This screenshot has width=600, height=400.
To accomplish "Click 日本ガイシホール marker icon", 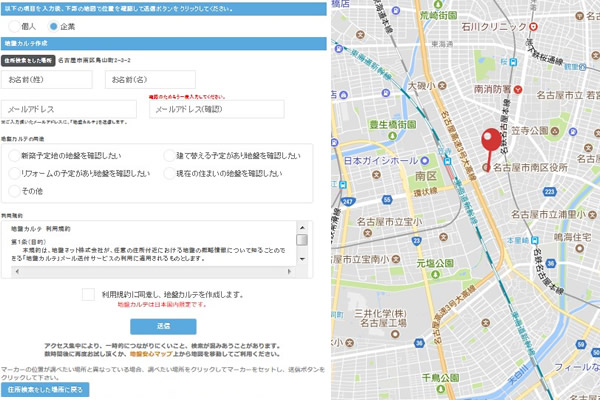I will tap(425, 161).
